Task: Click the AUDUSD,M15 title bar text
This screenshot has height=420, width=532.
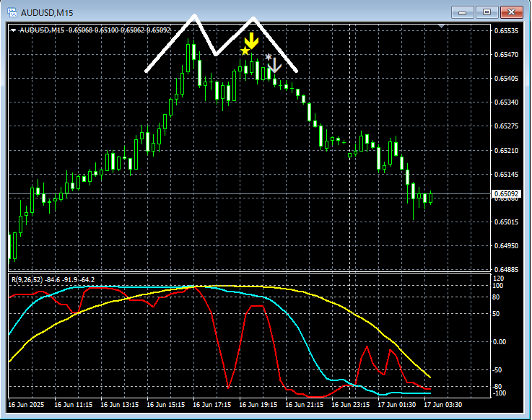Action: [47, 13]
